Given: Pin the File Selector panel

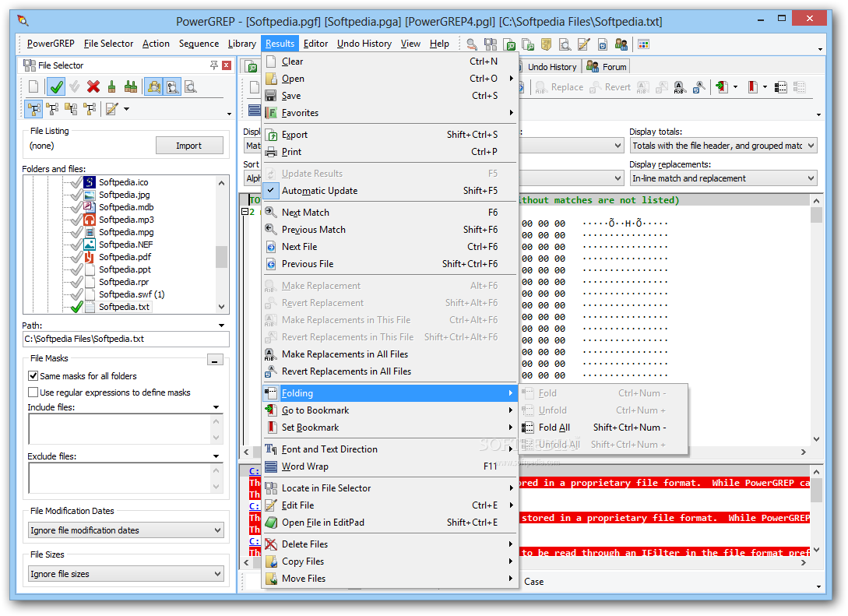Looking at the screenshot, I should pyautogui.click(x=214, y=65).
